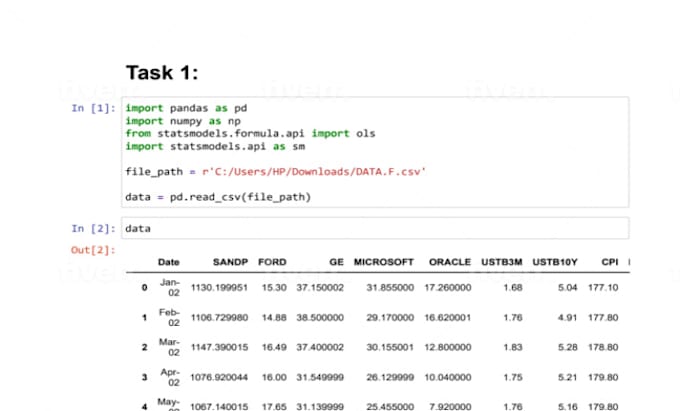Click the USTB10Y value '4.91'

(568, 317)
